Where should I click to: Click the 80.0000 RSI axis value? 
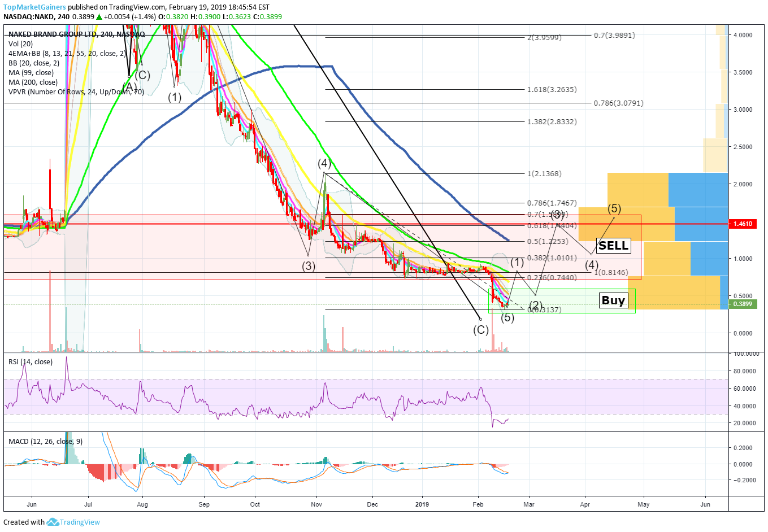745,371
